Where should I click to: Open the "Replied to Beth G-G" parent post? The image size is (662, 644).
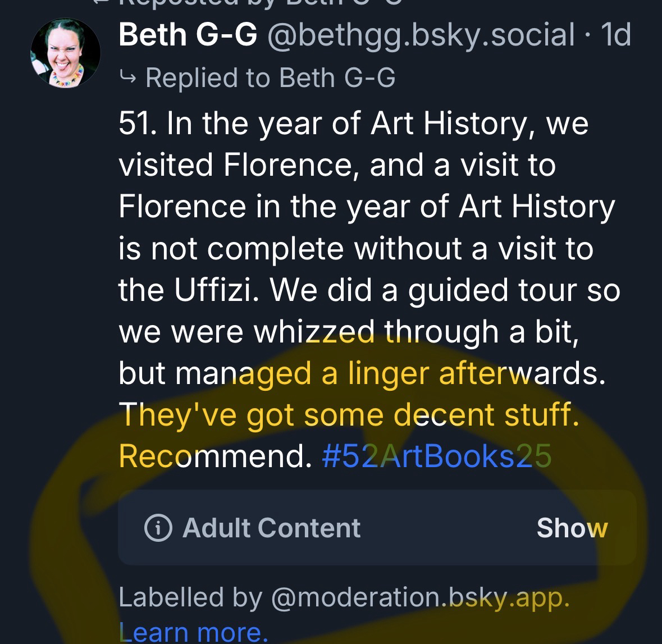coord(270,77)
